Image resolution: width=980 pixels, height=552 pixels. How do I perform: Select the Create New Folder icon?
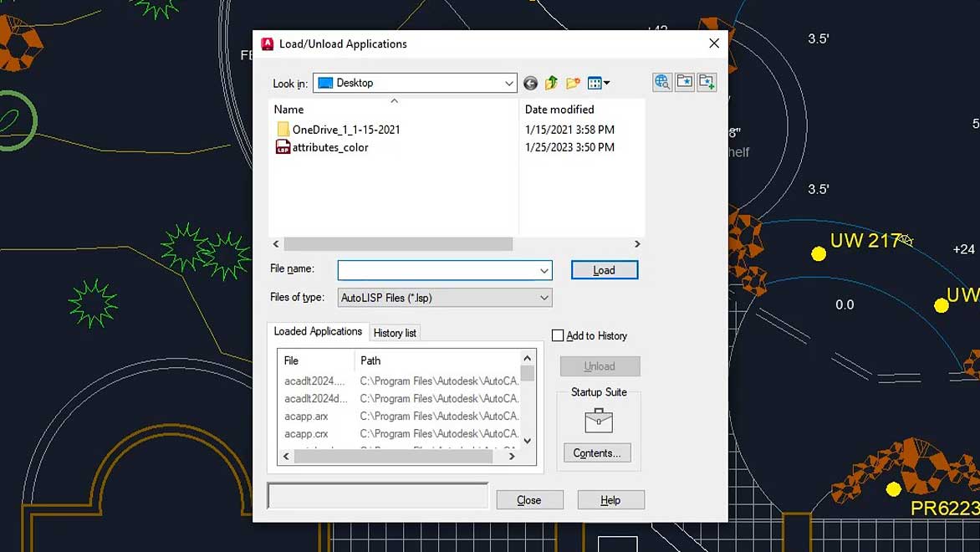[572, 82]
